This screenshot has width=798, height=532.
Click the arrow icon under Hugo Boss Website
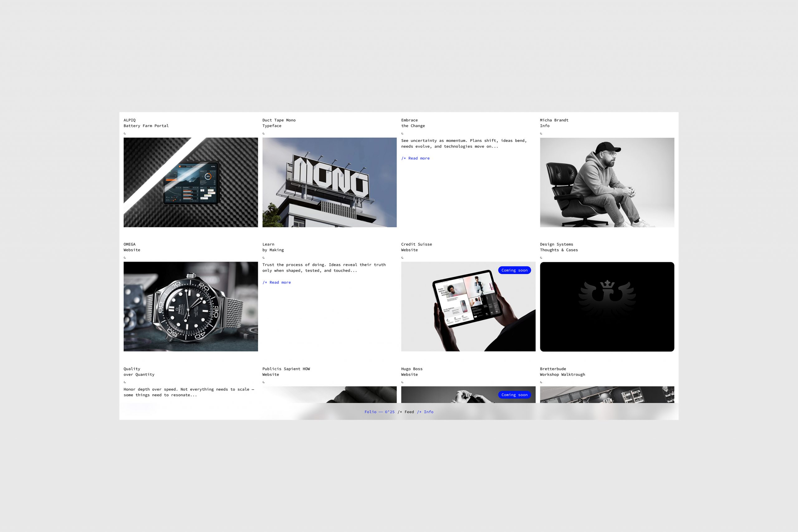pos(402,382)
